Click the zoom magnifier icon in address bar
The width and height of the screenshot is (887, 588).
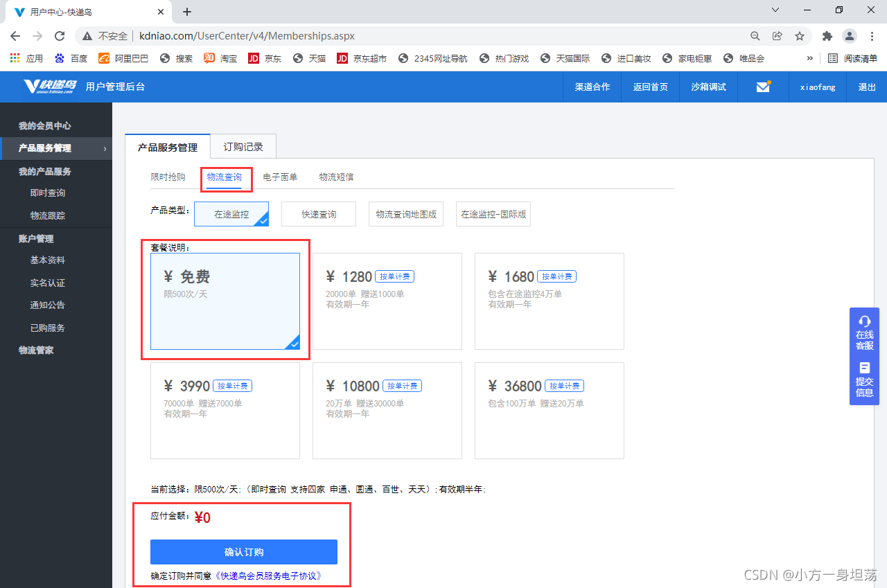[x=755, y=36]
